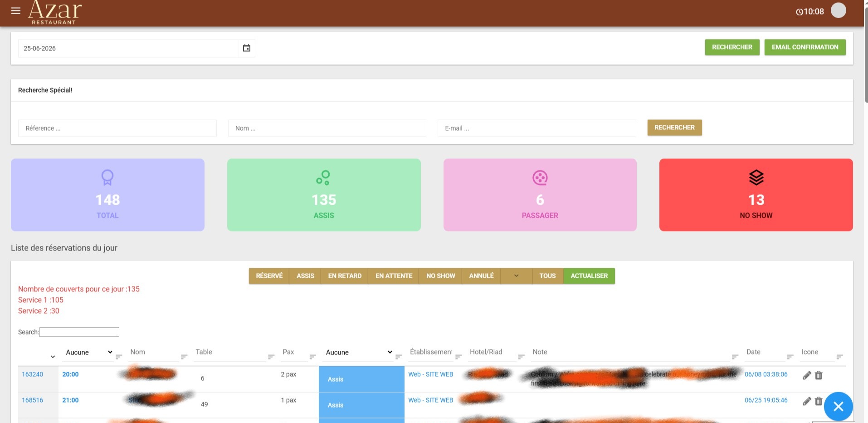The image size is (868, 423).
Task: Open the calendar date picker icon
Action: (247, 48)
